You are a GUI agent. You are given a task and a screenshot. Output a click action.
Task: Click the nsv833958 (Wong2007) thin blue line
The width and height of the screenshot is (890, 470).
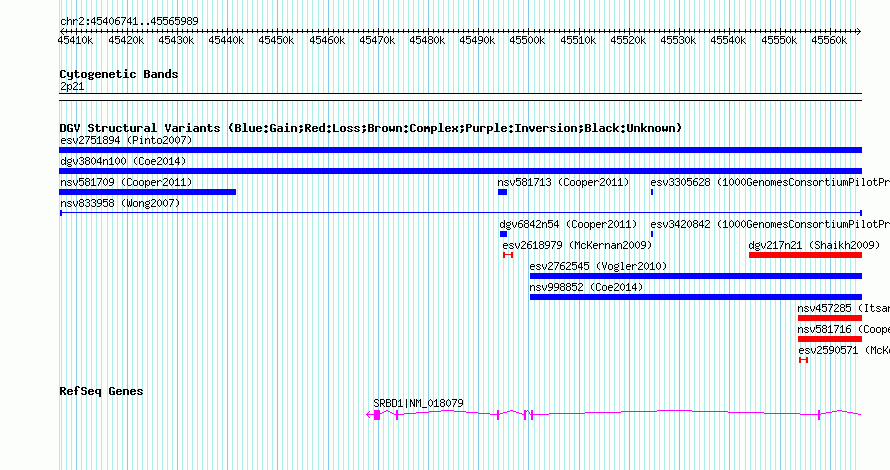click(x=461, y=213)
